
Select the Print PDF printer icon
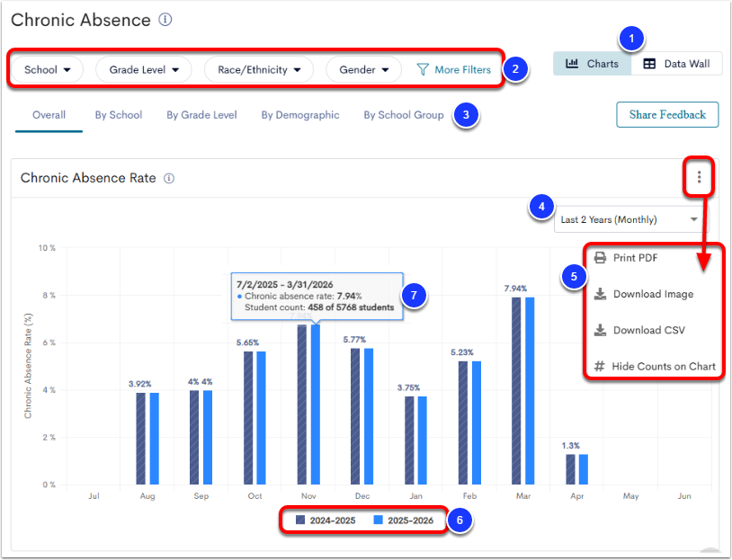600,257
